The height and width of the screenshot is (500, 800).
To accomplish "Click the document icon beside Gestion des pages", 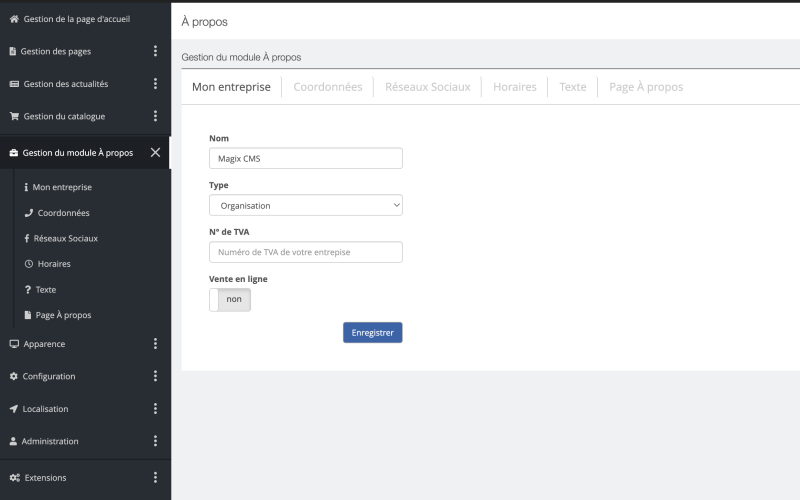I will point(13,51).
